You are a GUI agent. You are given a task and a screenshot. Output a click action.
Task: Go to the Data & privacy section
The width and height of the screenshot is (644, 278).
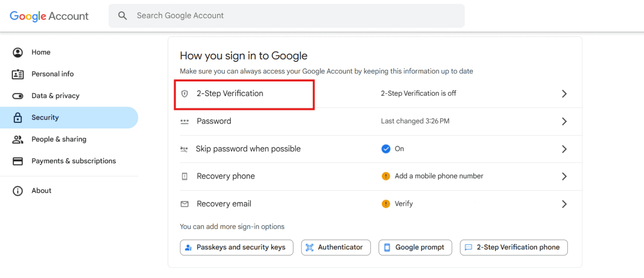click(55, 96)
